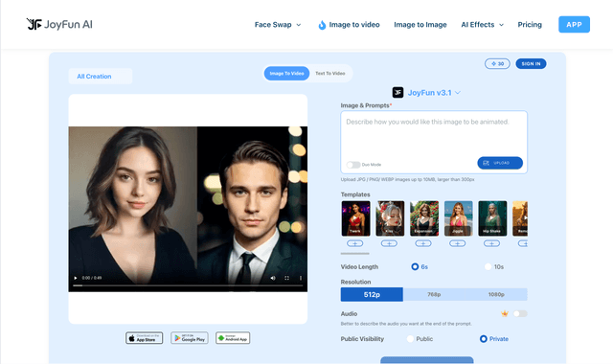
Task: Add the Twerk template with plus button
Action: (355, 243)
